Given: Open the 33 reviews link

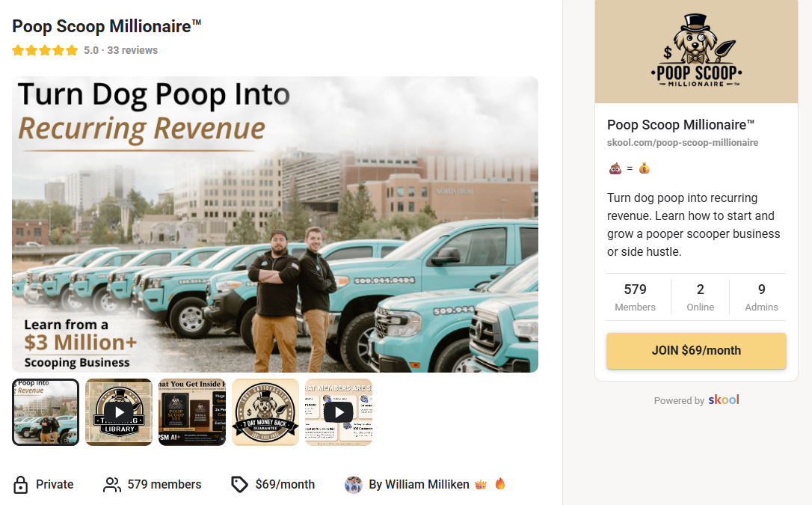Looking at the screenshot, I should coord(132,50).
